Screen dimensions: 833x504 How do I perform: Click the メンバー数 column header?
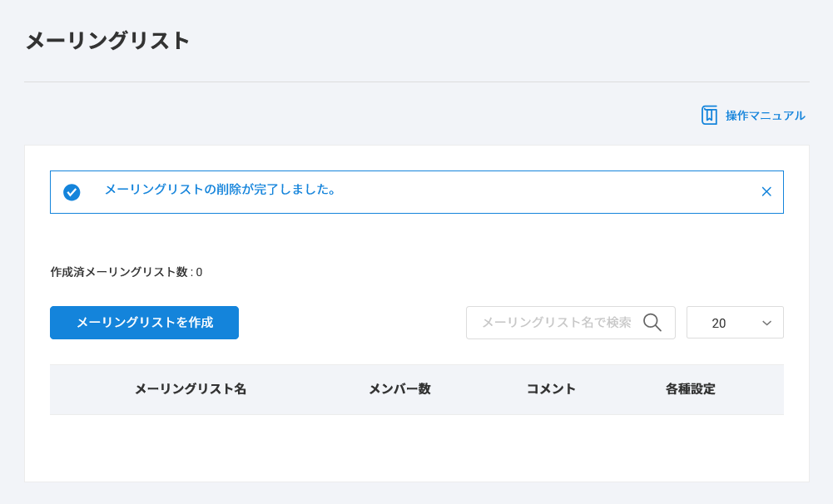[399, 389]
